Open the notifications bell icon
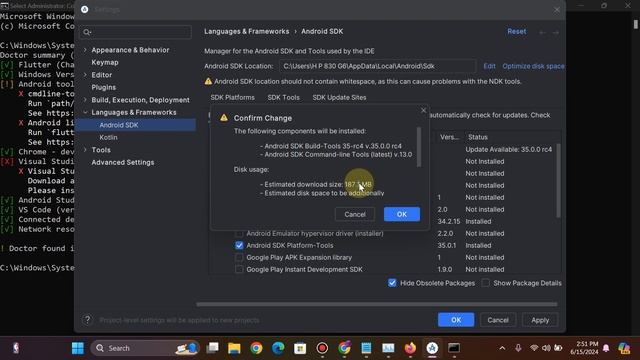The width and height of the screenshot is (640, 360). (606, 348)
